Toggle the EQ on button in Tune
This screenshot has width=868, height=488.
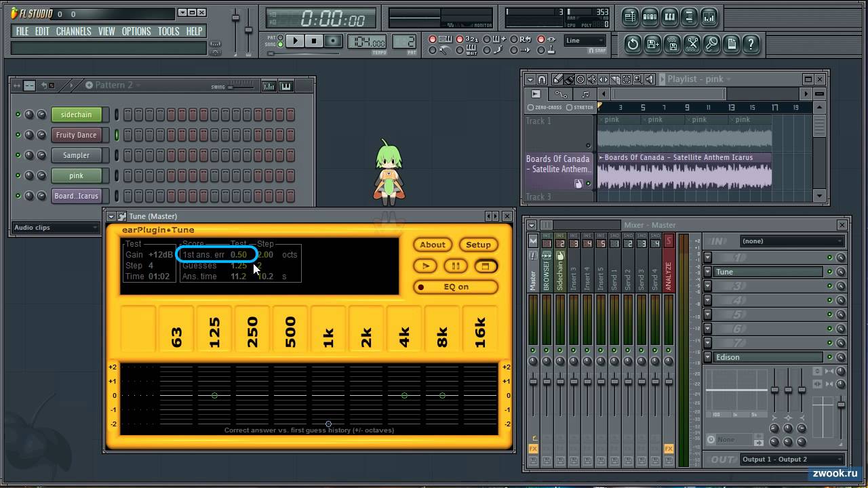(456, 287)
